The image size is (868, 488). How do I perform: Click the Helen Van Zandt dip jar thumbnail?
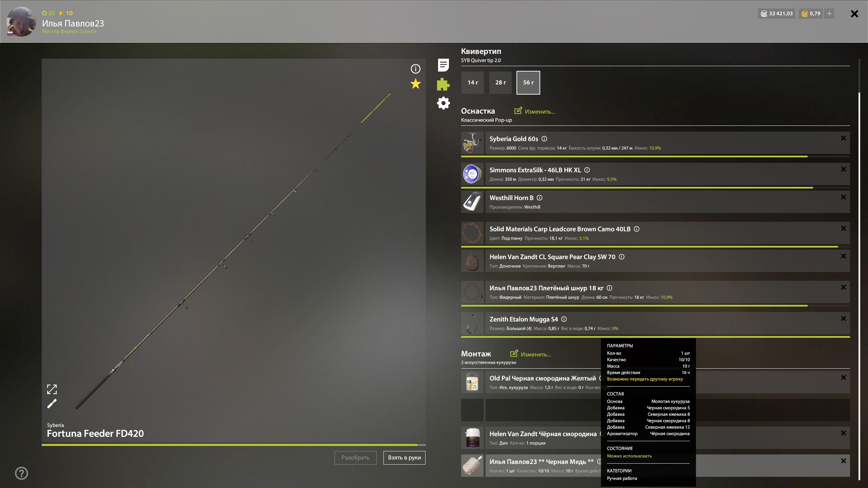click(472, 438)
